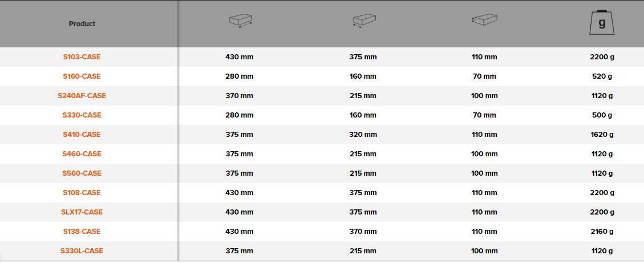
Task: Click the 320 mm width cell
Action: 363,135
